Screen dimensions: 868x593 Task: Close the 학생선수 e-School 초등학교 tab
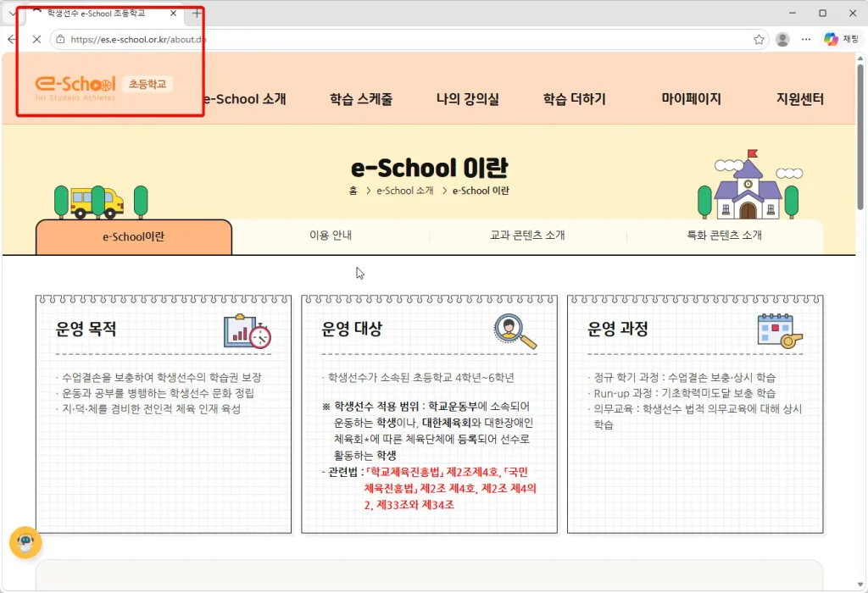[x=173, y=14]
